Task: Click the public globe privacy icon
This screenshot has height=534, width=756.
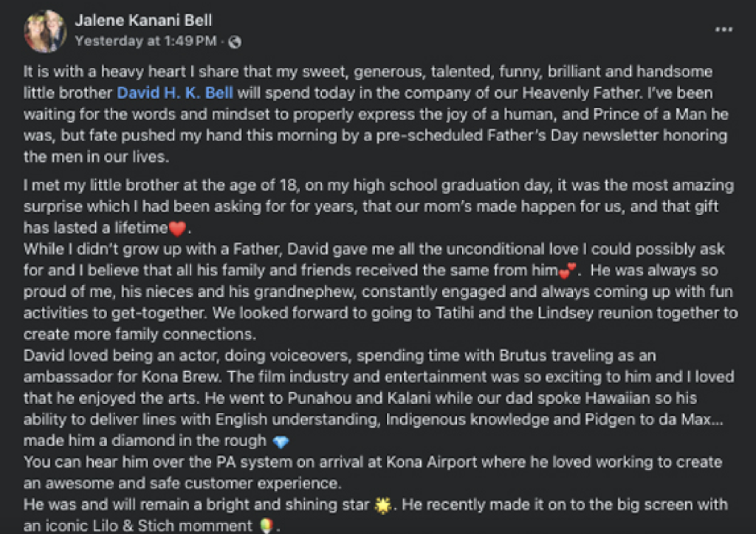Action: 235,42
